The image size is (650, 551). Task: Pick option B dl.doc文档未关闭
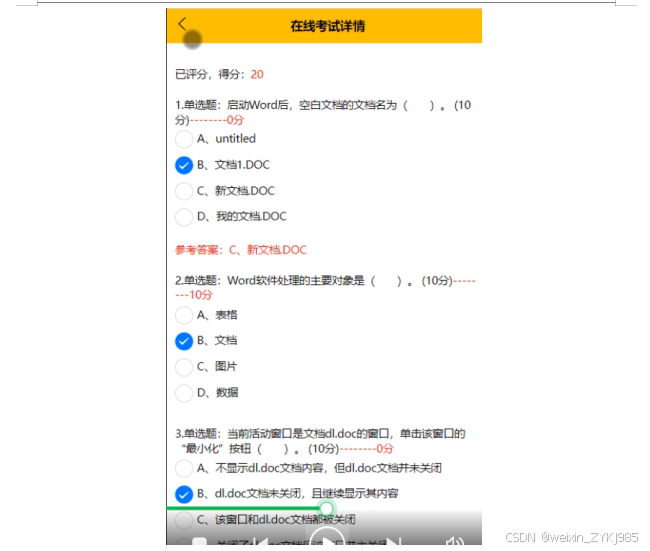tap(184, 494)
